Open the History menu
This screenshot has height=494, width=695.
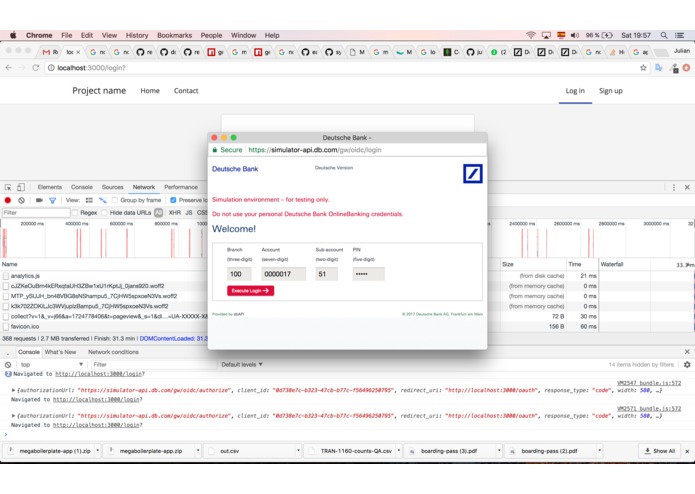[137, 35]
